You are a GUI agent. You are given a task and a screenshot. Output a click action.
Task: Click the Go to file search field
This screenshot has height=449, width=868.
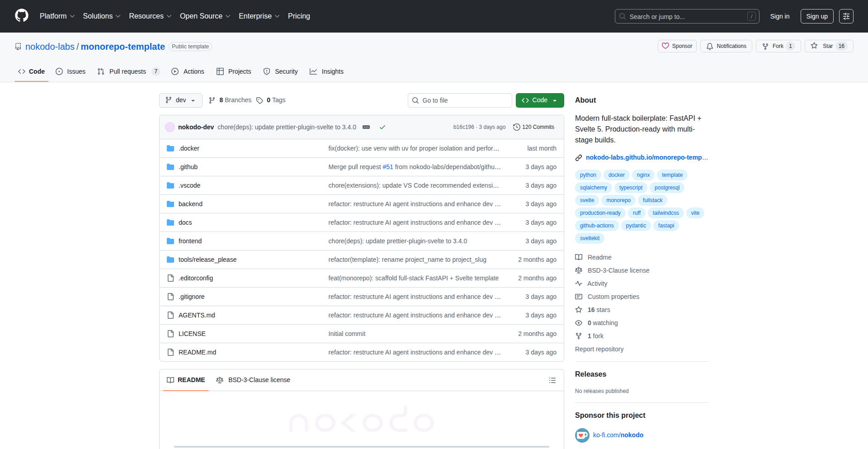(x=460, y=100)
